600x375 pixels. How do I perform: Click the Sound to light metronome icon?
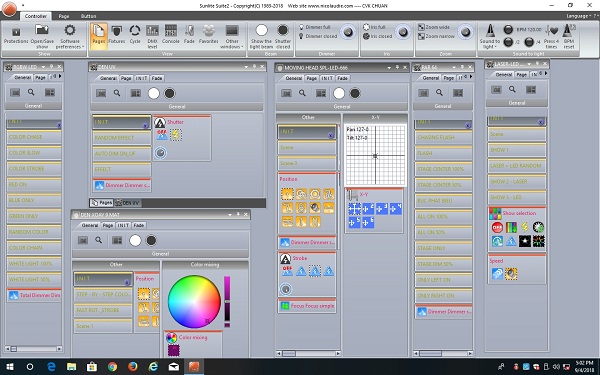(490, 36)
